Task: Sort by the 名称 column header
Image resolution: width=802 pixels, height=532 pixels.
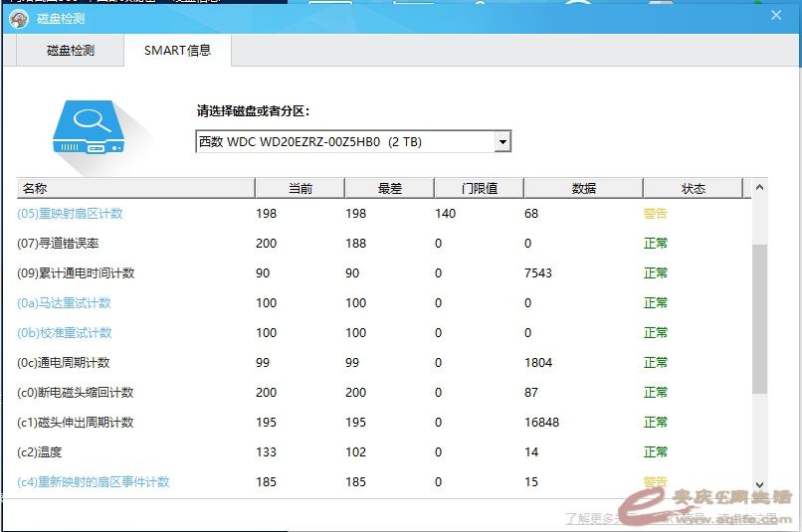Action: [x=135, y=188]
